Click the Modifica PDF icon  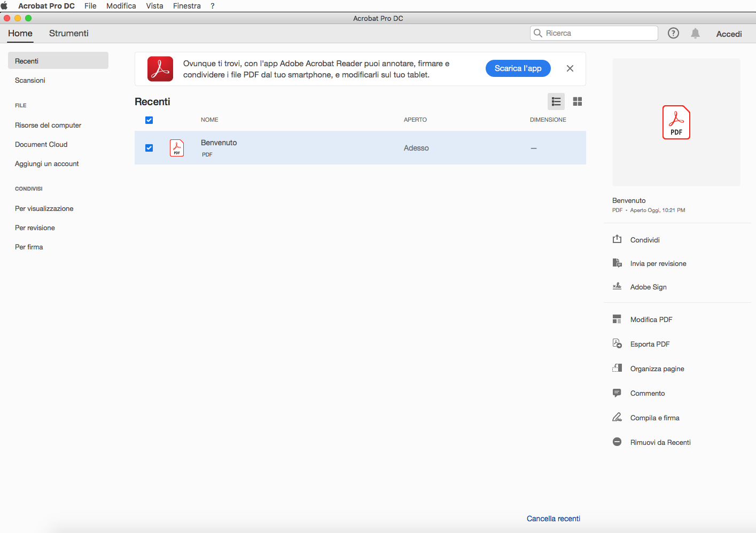617,319
